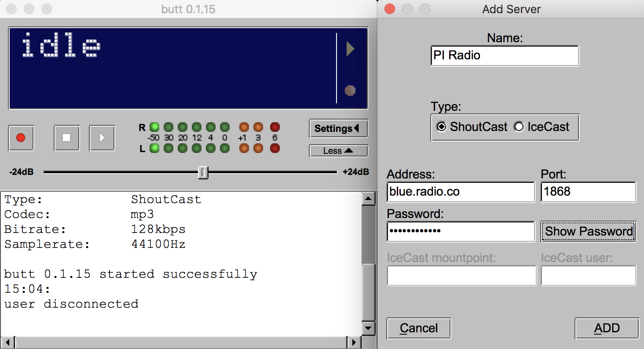Screen dimensions: 644x349
Task: Click the Less button to hide the log
Action: point(338,151)
